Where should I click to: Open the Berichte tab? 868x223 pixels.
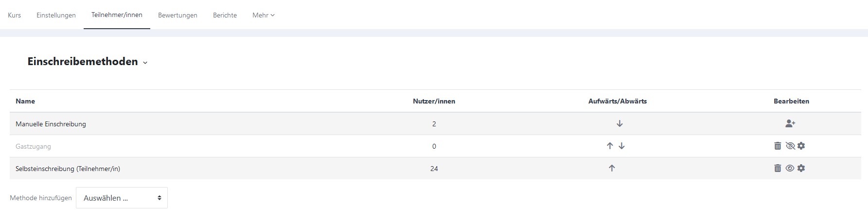point(225,15)
